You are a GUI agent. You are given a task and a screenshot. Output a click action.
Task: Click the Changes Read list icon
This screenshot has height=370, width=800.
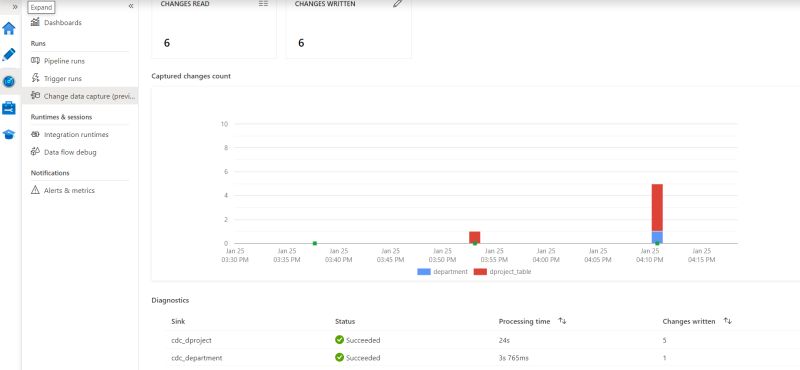[263, 4]
